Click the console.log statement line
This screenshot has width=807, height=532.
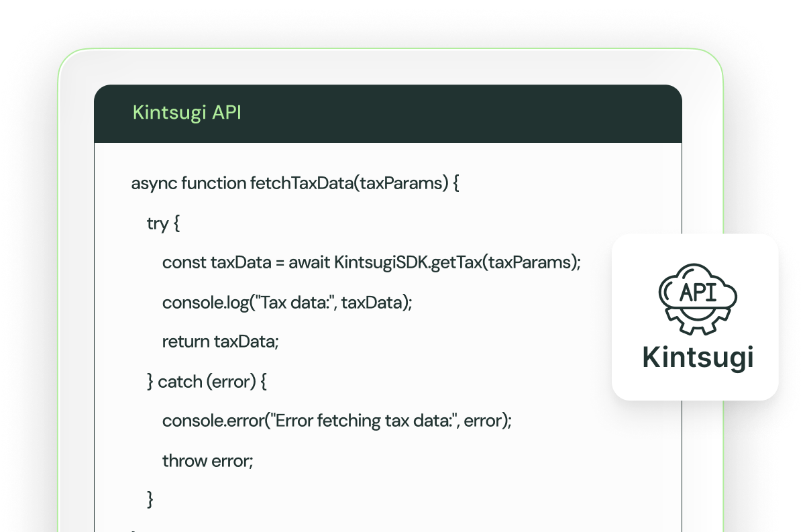coord(286,303)
